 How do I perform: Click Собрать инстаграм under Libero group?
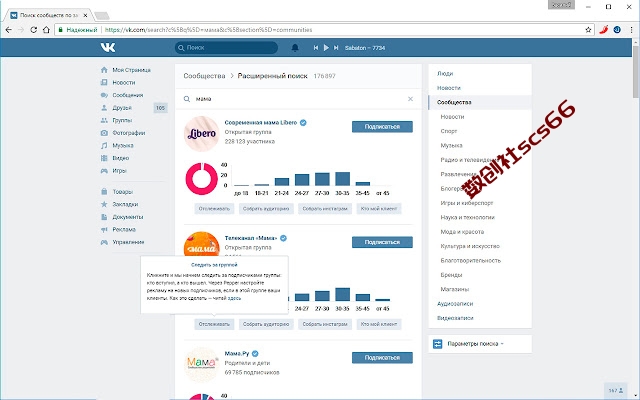tap(325, 209)
